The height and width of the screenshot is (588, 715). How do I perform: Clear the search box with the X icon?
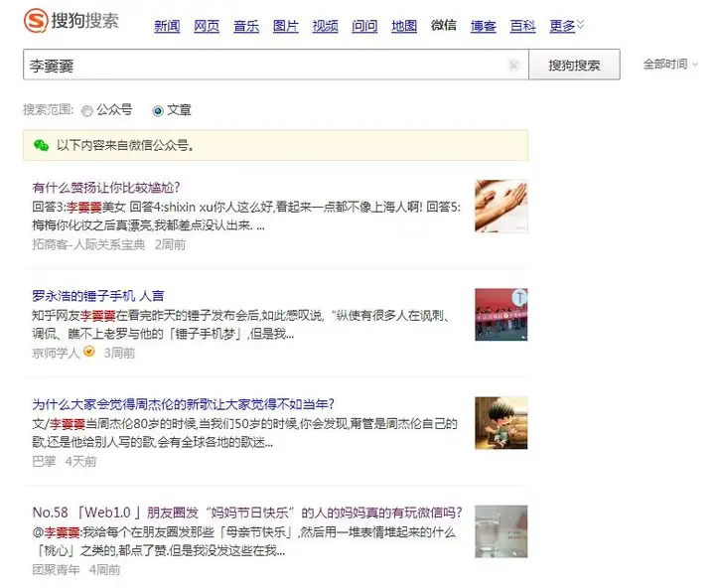pos(513,66)
